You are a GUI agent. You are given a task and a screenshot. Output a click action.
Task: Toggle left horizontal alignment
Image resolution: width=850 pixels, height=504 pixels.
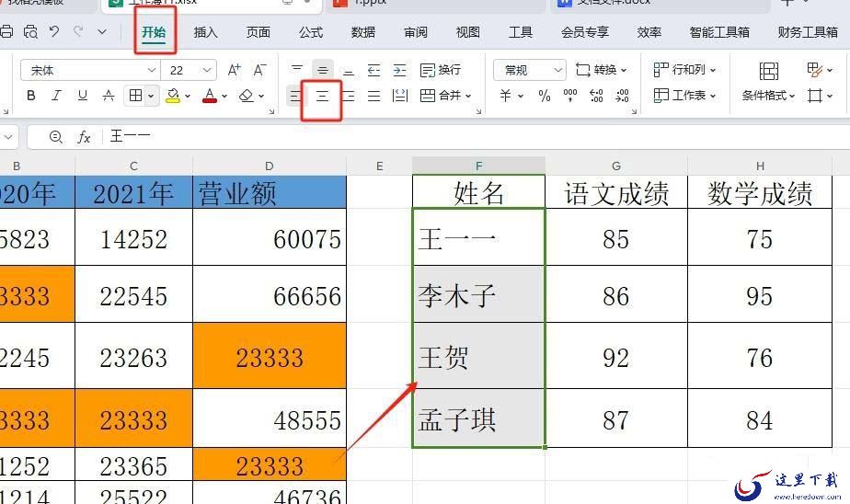click(x=296, y=97)
